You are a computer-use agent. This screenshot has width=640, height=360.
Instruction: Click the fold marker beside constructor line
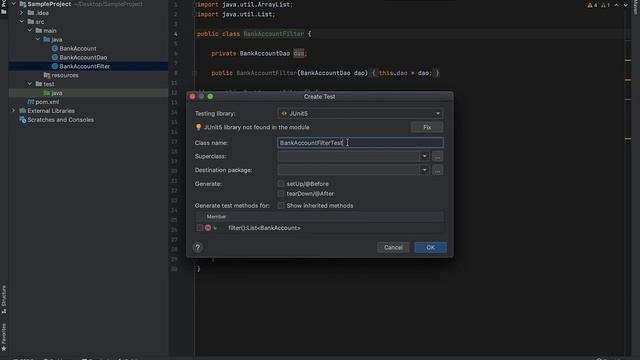(x=194, y=73)
